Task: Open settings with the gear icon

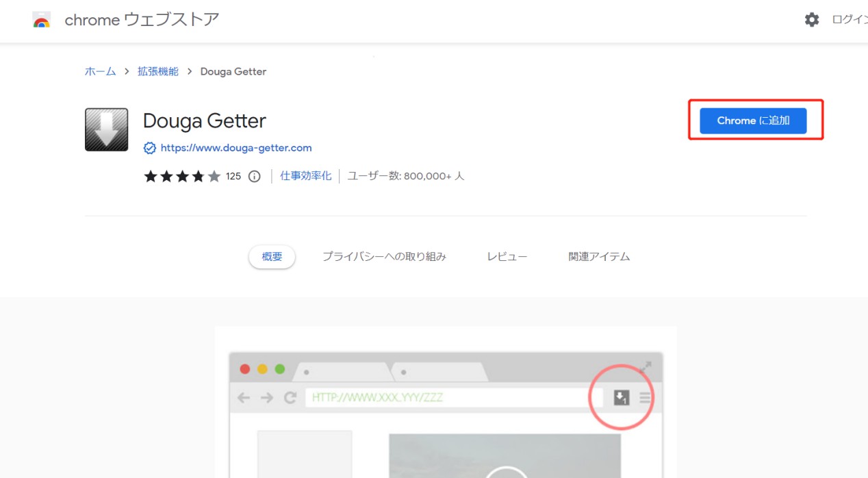Action: (x=812, y=20)
